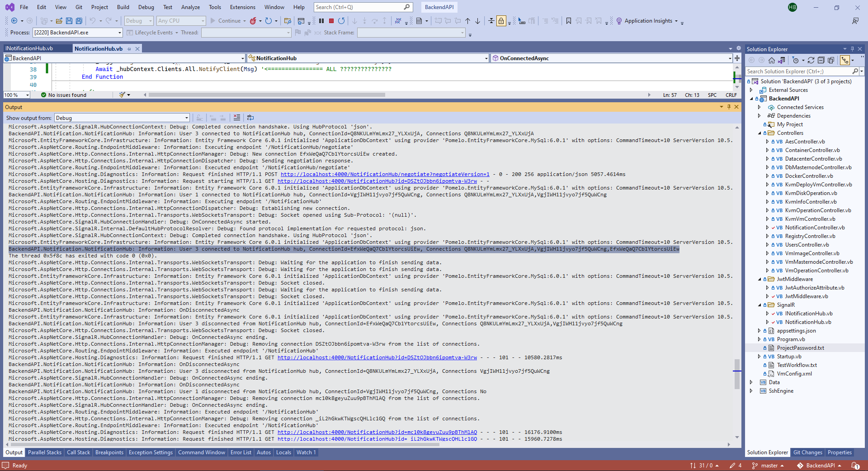Expand the Connected Services node
The image size is (868, 471).
coord(759,107)
